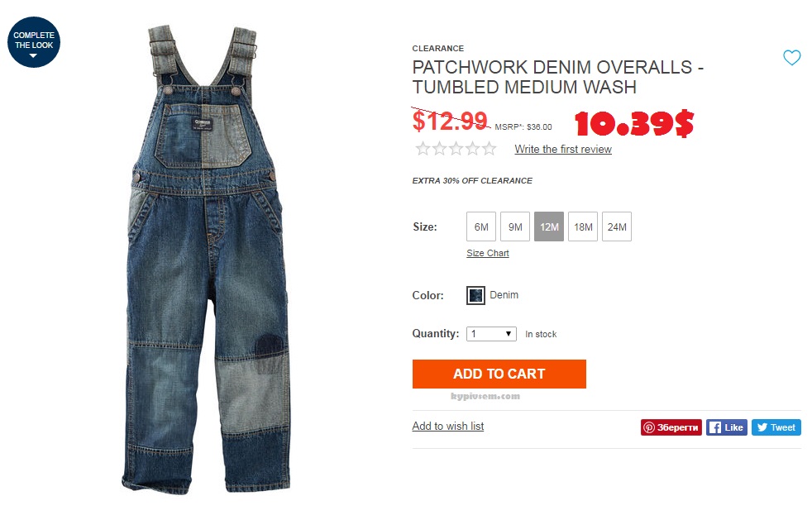Open the Quantity dropdown

pyautogui.click(x=491, y=334)
